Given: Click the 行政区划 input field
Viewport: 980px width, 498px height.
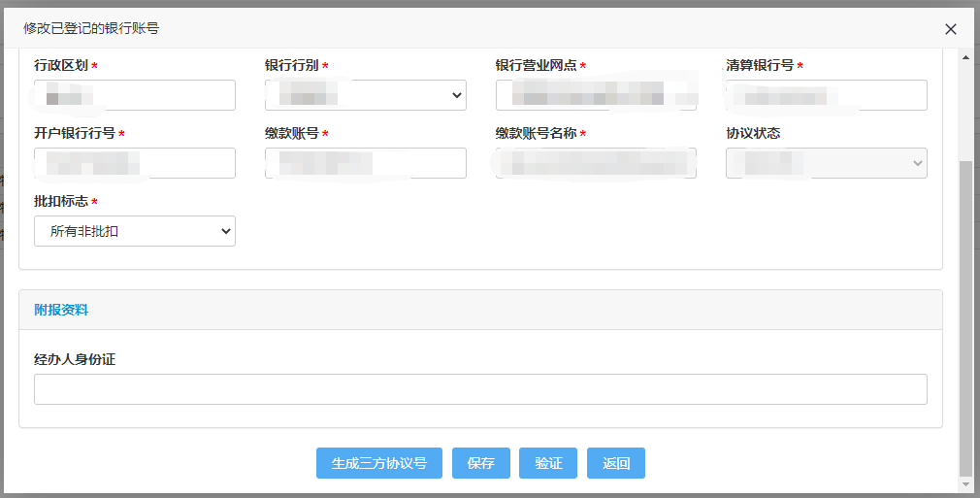Looking at the screenshot, I should pos(135,95).
